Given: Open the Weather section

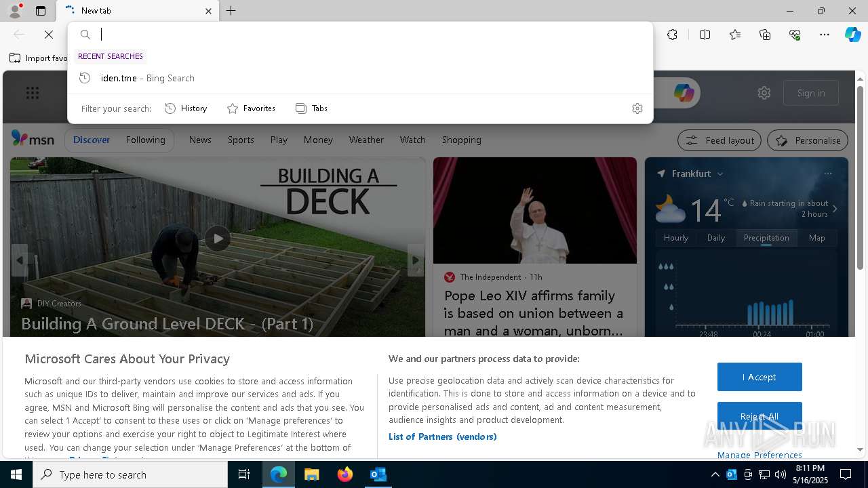Looking at the screenshot, I should [x=366, y=140].
